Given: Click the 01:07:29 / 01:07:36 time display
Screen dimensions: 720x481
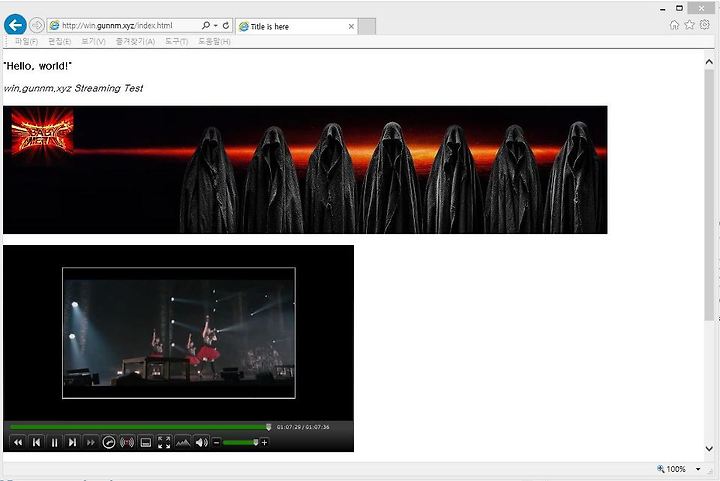Looking at the screenshot, I should pos(303,427).
